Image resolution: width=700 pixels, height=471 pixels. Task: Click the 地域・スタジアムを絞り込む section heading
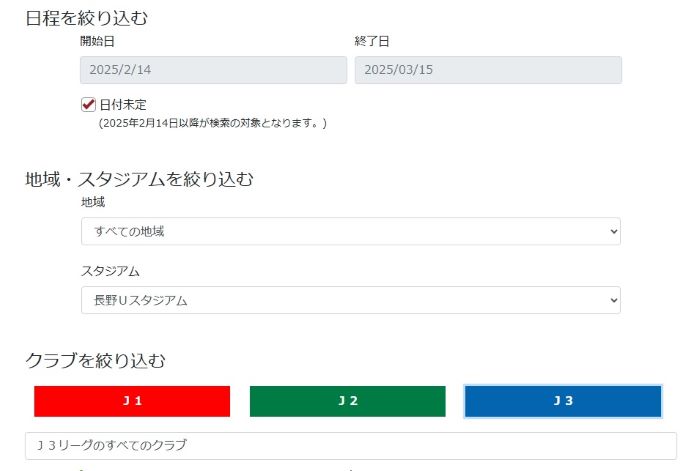coord(139,179)
